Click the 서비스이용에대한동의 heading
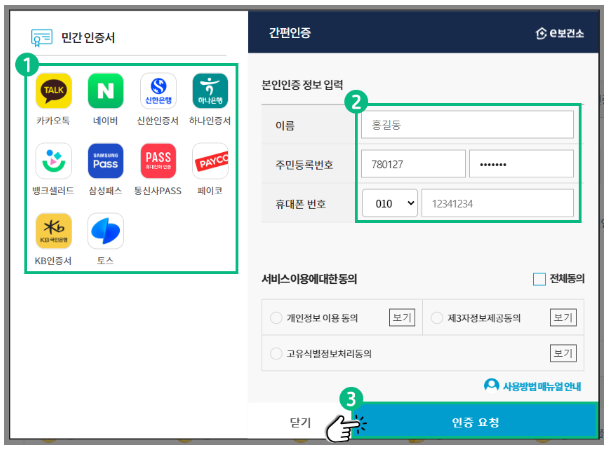Screen dimensions: 606x450 pos(309,279)
